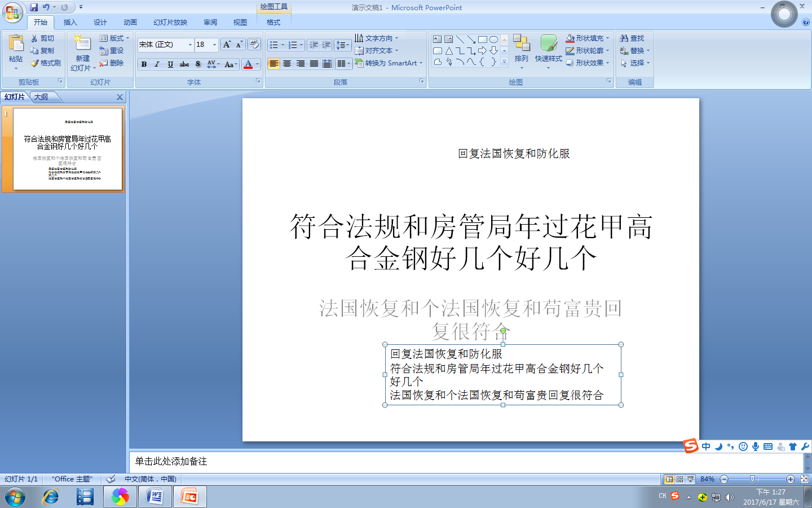Viewport: 812px width, 508px height.
Task: Open the font color dropdown arrow
Action: 258,64
